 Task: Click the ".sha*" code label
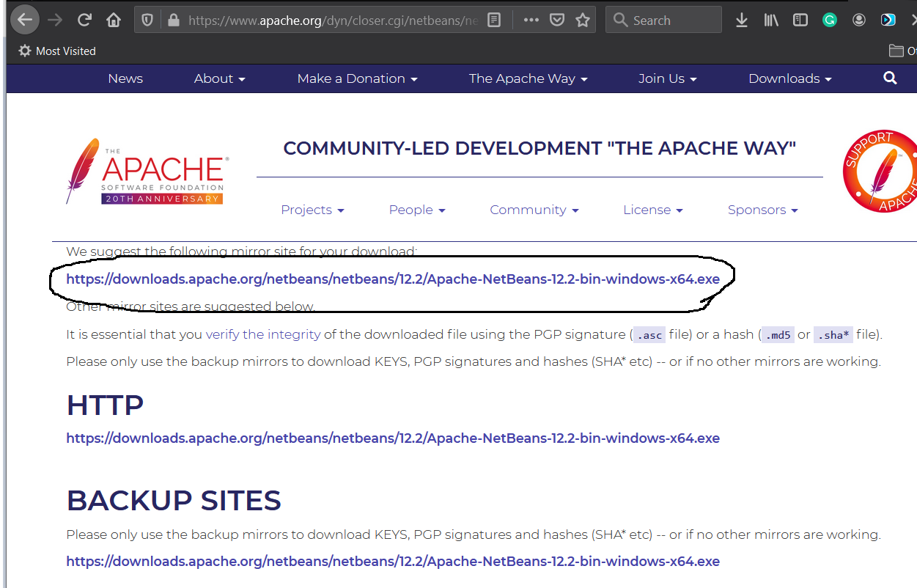[833, 335]
